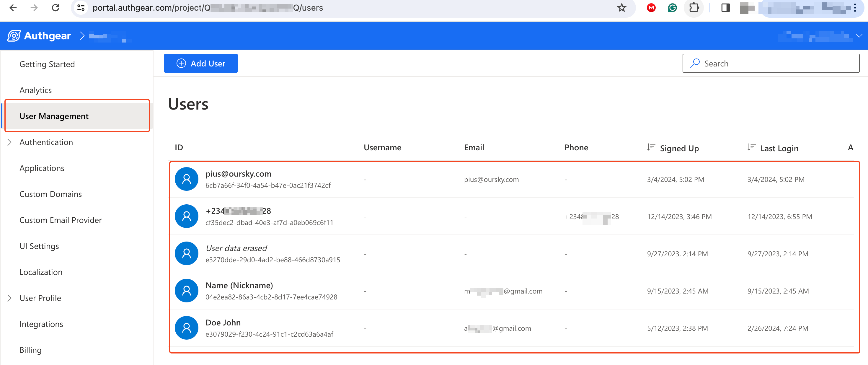Open the Analytics sidebar item
Viewport: 868px width, 365px height.
click(36, 90)
